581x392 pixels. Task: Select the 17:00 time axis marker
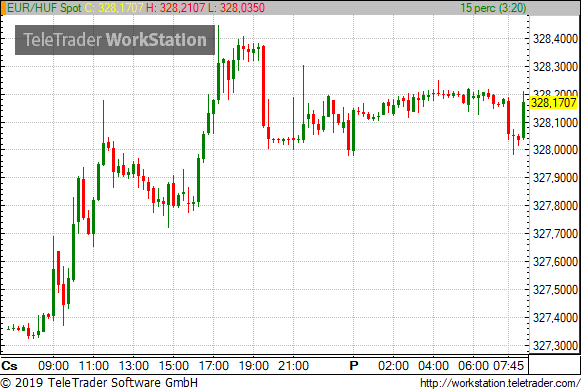click(214, 366)
